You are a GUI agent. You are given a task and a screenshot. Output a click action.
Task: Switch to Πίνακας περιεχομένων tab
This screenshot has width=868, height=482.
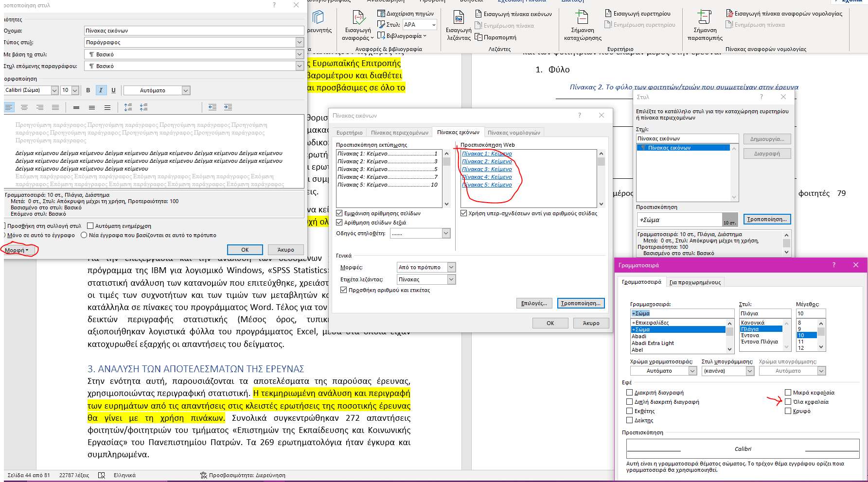click(x=400, y=133)
